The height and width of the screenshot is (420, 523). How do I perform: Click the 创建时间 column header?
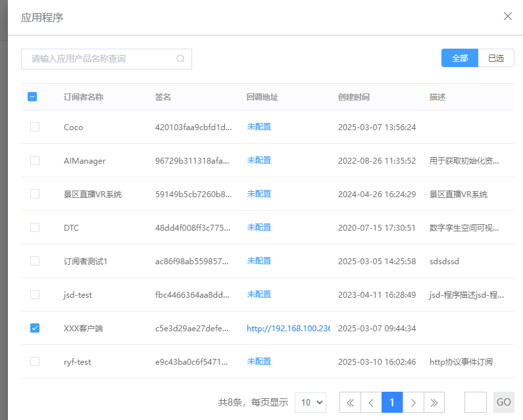[x=354, y=97]
